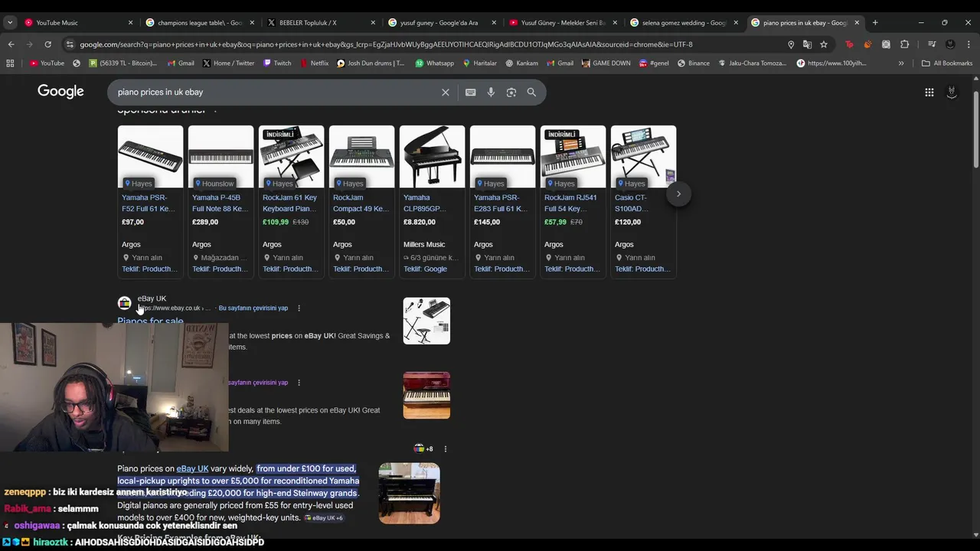Translate the eBay UK result page

253,308
